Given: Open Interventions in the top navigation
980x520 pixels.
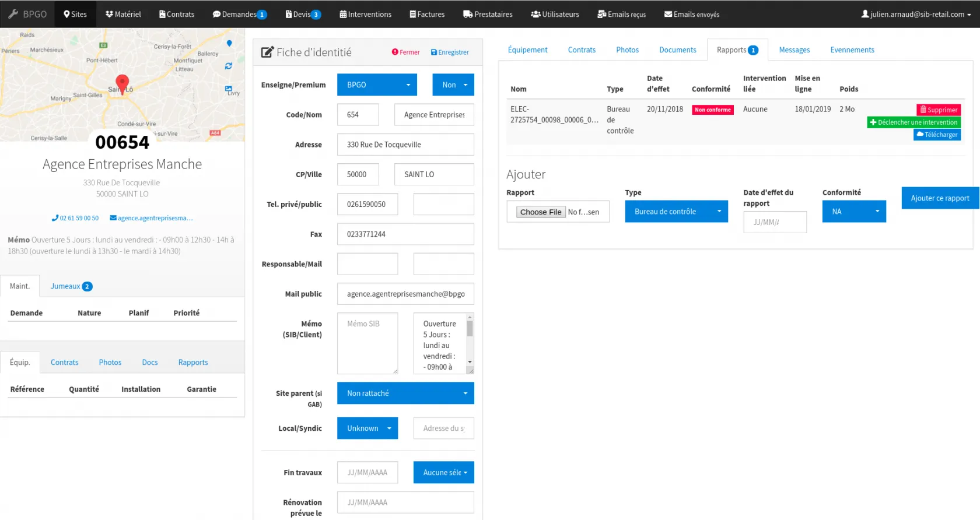Looking at the screenshot, I should 366,14.
